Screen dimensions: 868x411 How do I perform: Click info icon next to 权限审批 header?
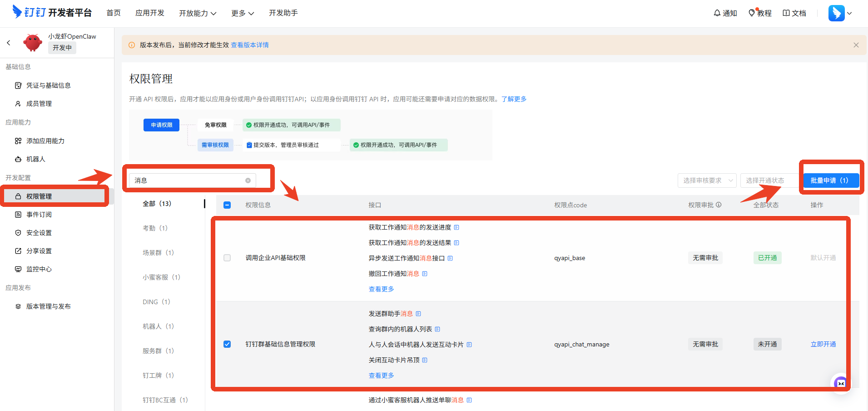point(719,205)
